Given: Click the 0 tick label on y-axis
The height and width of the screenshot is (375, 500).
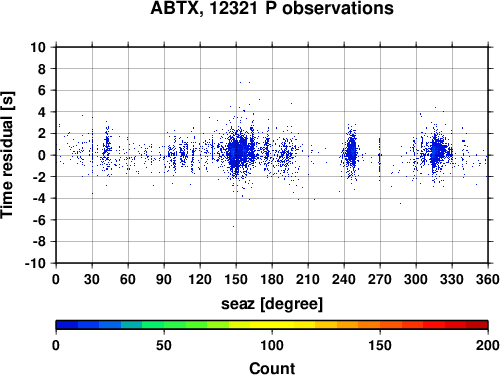Looking at the screenshot, I should pyautogui.click(x=42, y=155).
